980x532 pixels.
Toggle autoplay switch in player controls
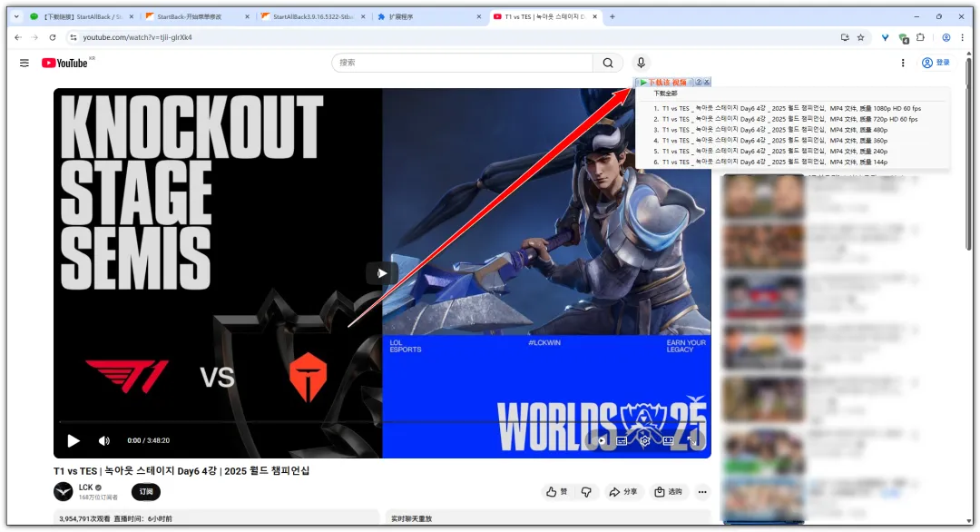point(601,440)
